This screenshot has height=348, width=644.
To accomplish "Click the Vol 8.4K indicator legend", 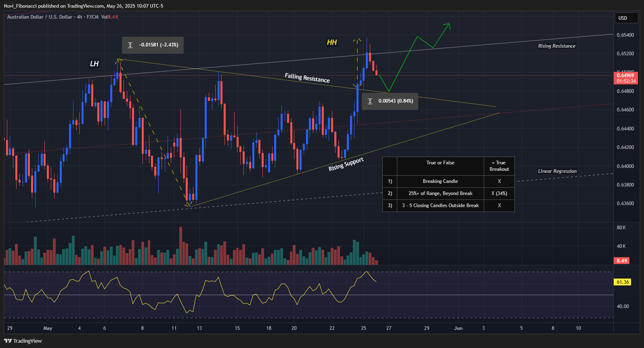I will pos(110,17).
